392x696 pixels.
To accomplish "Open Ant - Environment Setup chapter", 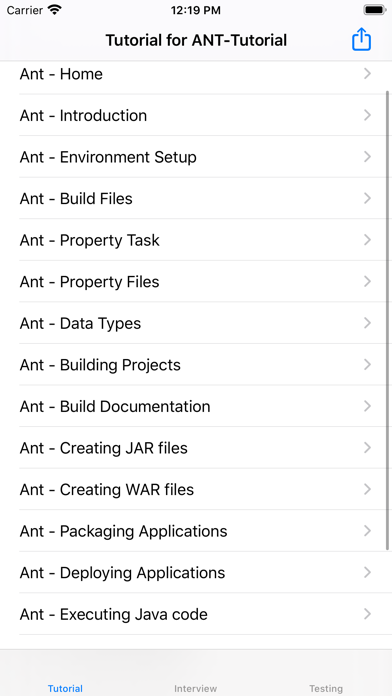I will pos(196,157).
